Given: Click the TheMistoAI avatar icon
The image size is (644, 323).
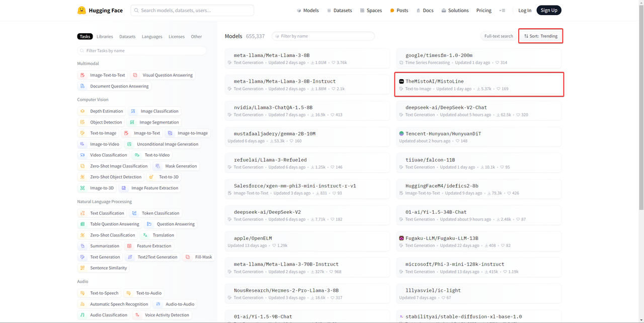Looking at the screenshot, I should 401,81.
